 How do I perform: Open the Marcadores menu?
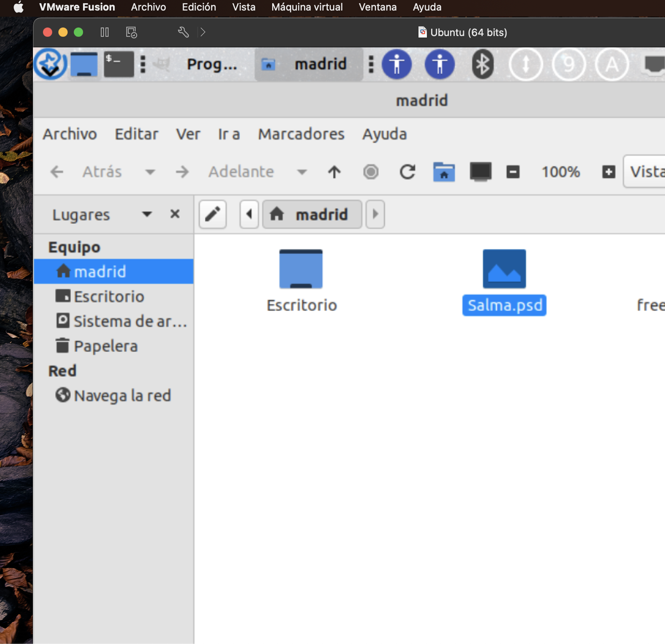[x=301, y=134]
